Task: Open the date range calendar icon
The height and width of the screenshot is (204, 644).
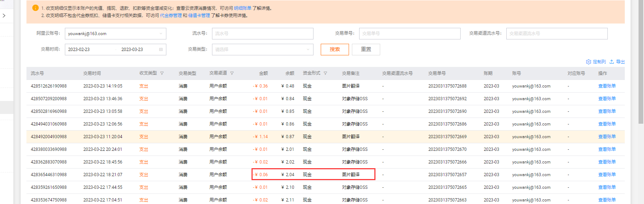Action: click(x=161, y=50)
